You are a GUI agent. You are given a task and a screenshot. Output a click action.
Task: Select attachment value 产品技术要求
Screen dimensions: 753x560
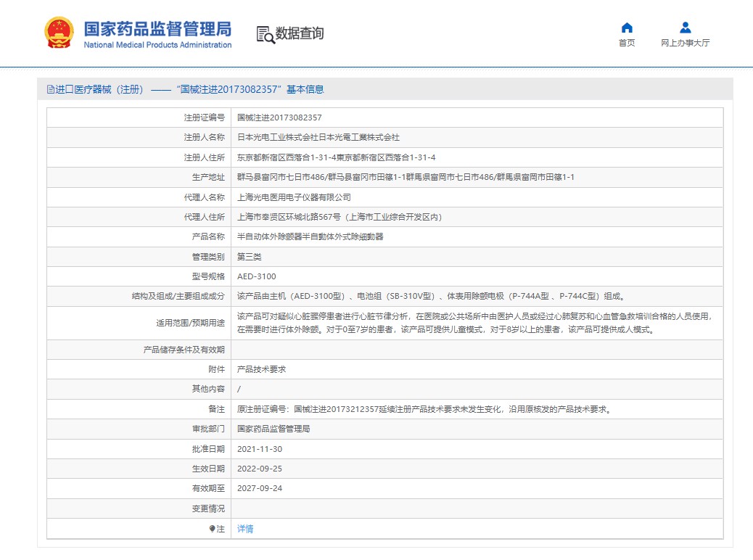[x=262, y=369]
